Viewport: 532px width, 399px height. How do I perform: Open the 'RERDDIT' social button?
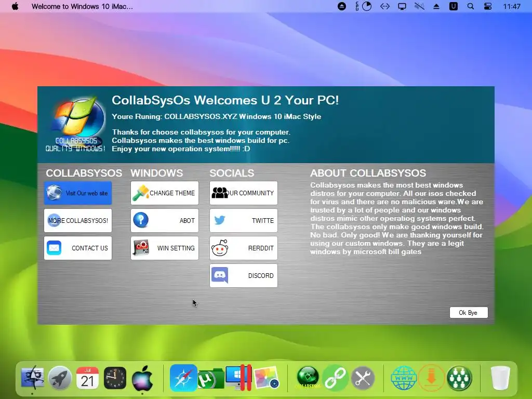(x=244, y=248)
